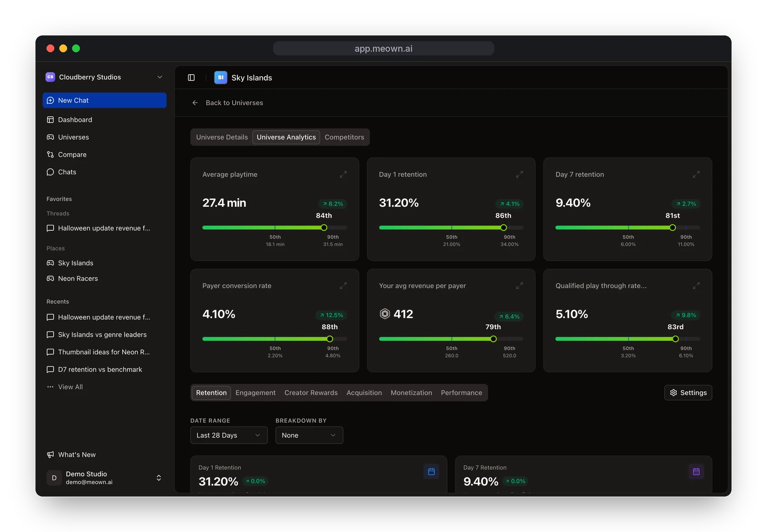Open D7 retention vs benchmark chat
Viewport: 767px width, 532px height.
click(104, 369)
